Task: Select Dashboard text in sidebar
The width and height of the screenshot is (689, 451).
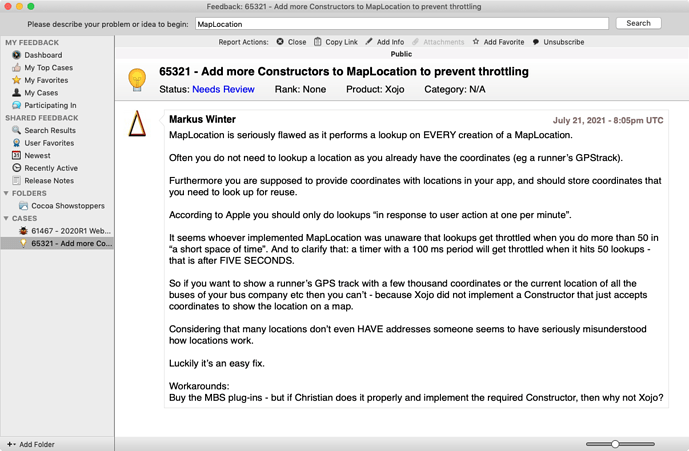Action: click(43, 55)
